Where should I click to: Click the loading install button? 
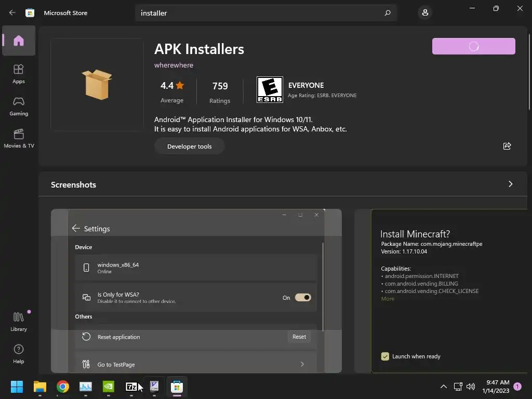(x=474, y=46)
